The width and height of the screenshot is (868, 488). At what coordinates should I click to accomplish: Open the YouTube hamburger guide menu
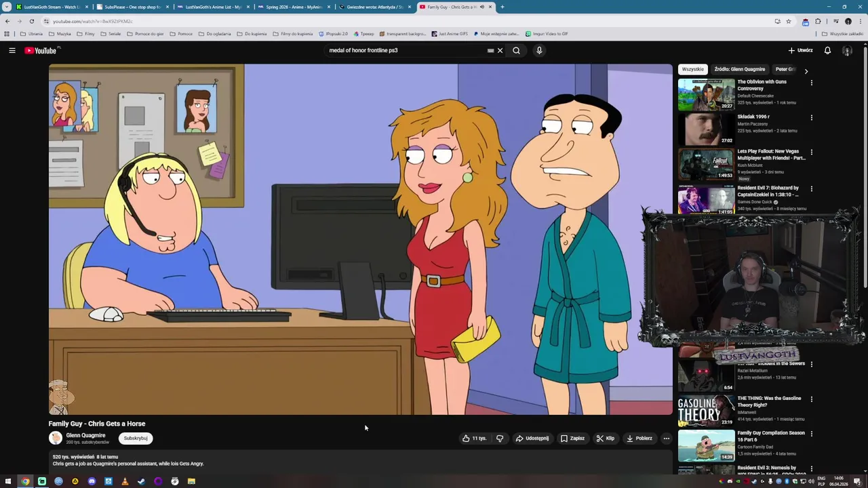click(12, 50)
